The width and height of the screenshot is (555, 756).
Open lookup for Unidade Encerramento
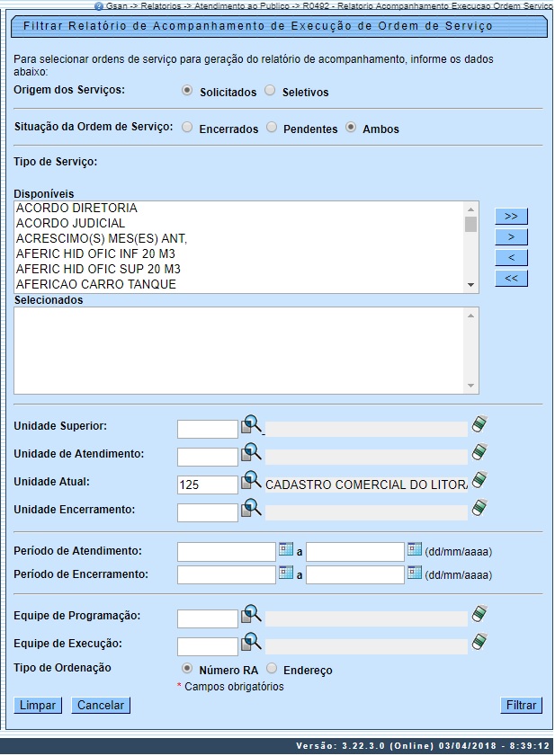pyautogui.click(x=251, y=509)
